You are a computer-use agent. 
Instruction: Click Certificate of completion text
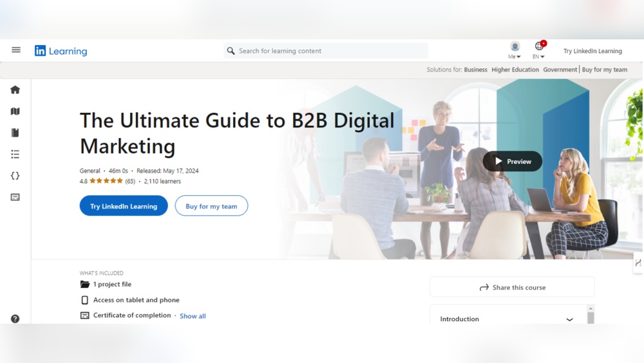(132, 315)
